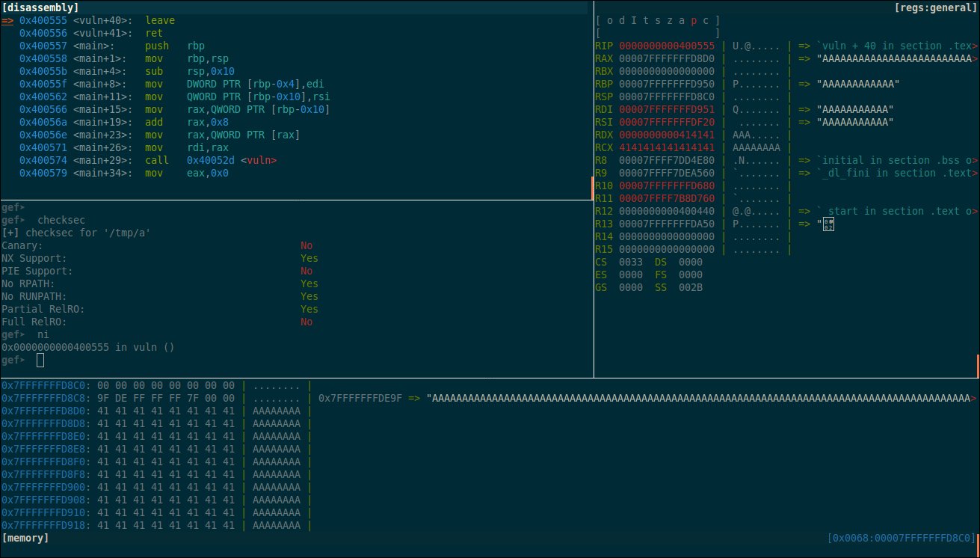Click the [memory] pane label
Screen dimensions: 980x558
pos(25,538)
